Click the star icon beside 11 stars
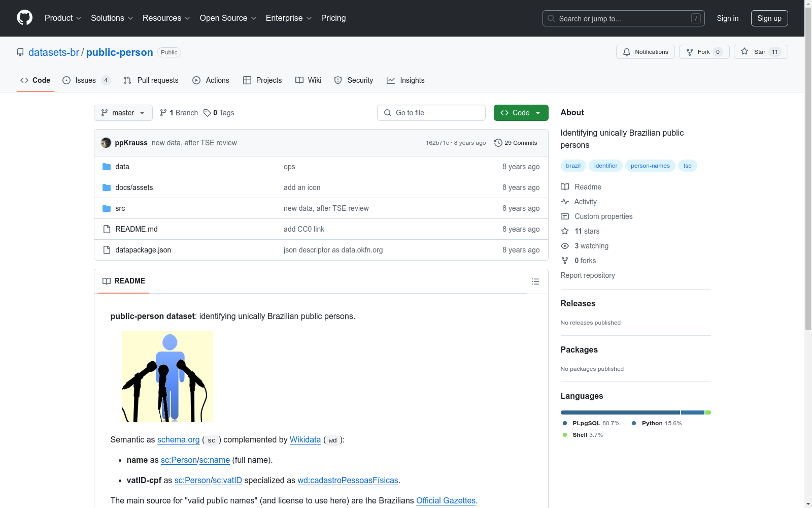The height and width of the screenshot is (508, 812). click(x=565, y=231)
